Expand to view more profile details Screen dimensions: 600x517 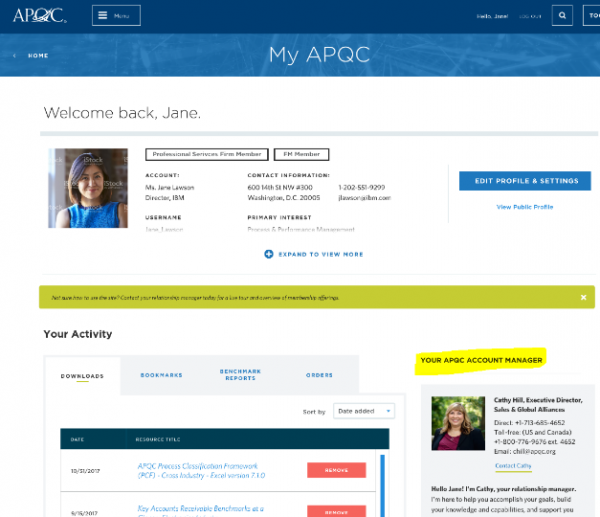pyautogui.click(x=321, y=254)
